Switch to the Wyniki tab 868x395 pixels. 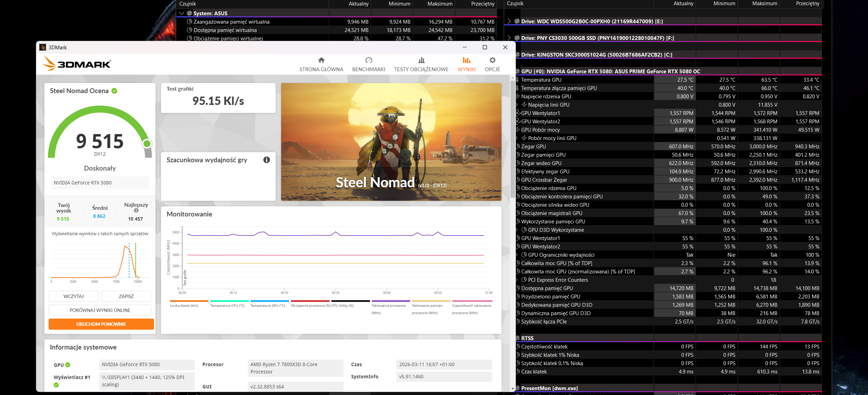466,64
